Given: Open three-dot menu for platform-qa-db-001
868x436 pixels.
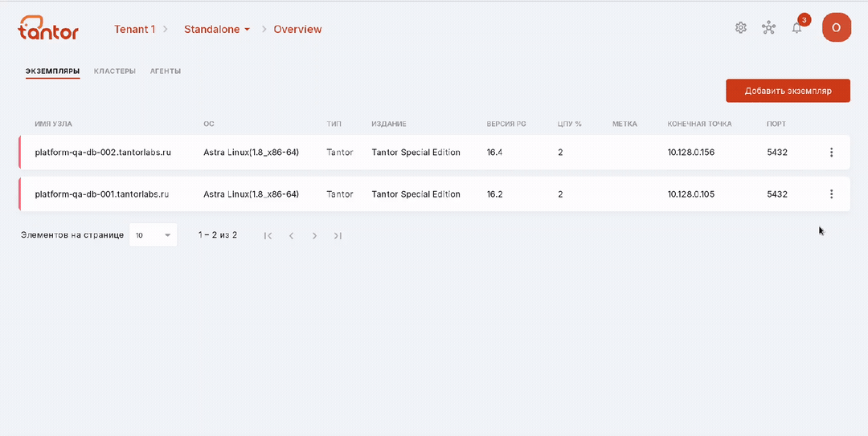Looking at the screenshot, I should click(831, 194).
